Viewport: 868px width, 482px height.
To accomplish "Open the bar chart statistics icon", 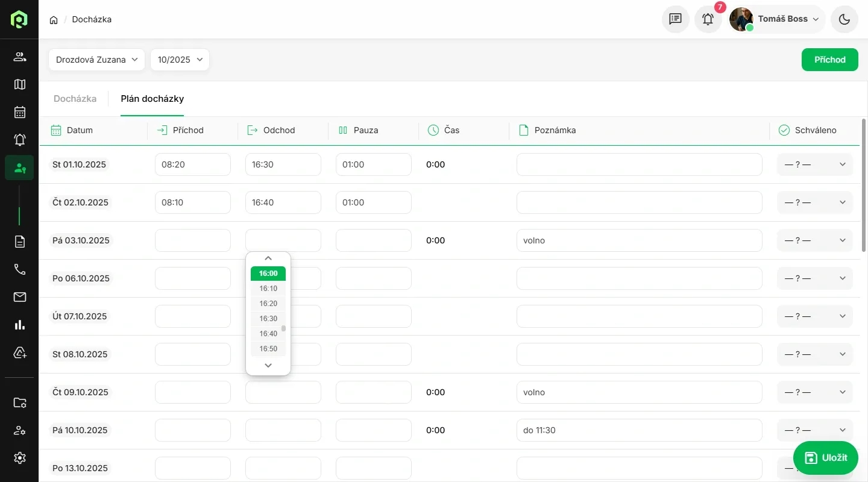I will tap(19, 325).
